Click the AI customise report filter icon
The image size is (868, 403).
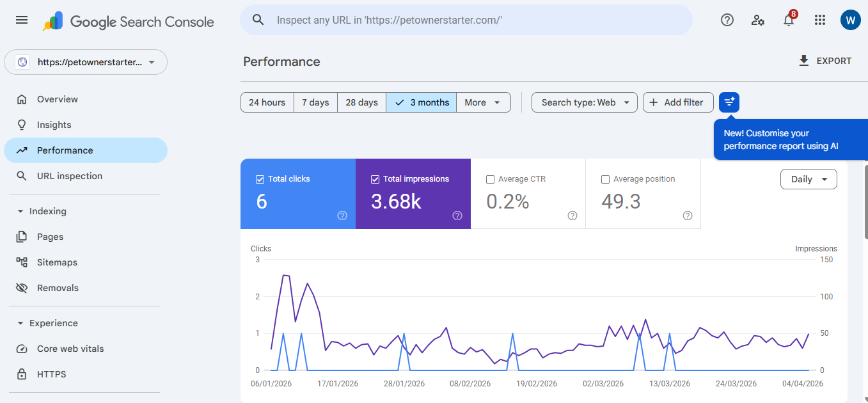729,102
